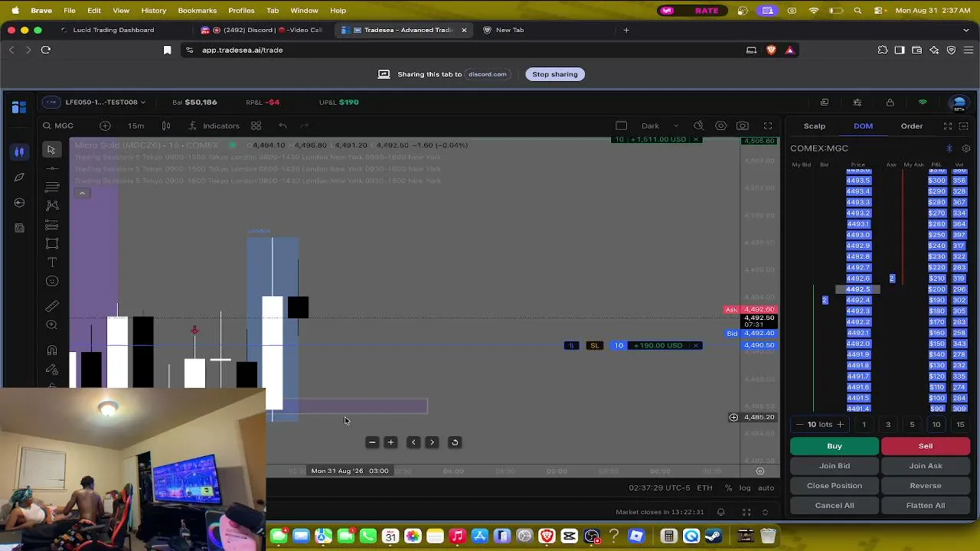980x551 pixels.
Task: Open the 15m timeframe selector
Action: 136,126
